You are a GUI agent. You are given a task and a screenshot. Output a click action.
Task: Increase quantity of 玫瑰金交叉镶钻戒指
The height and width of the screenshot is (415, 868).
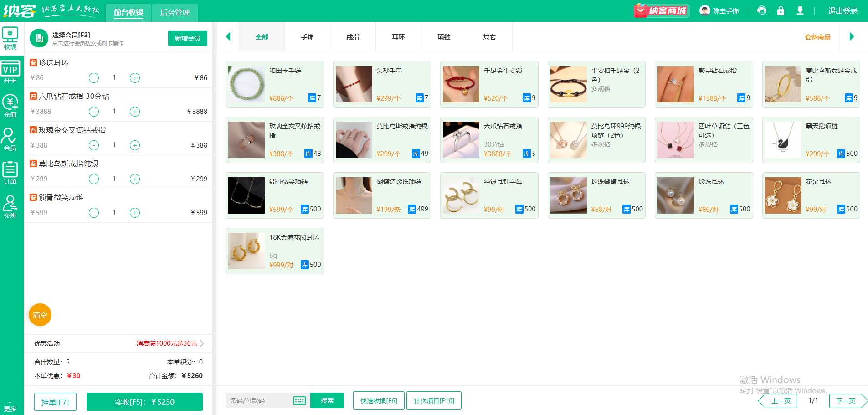pyautogui.click(x=135, y=145)
